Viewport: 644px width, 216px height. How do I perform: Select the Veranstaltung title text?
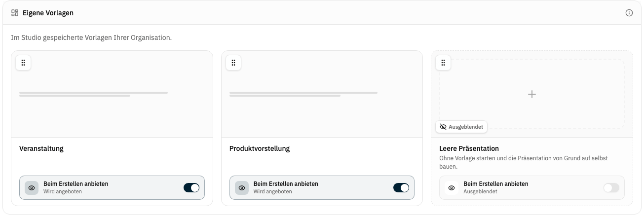point(41,148)
